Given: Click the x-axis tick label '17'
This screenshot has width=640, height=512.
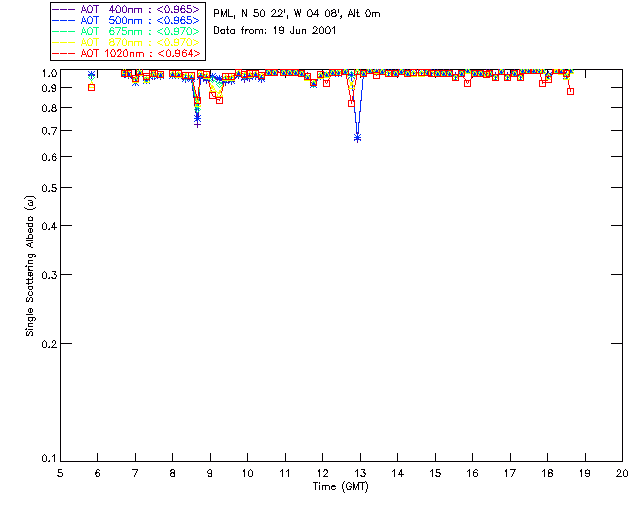Looking at the screenshot, I should pos(510,474).
